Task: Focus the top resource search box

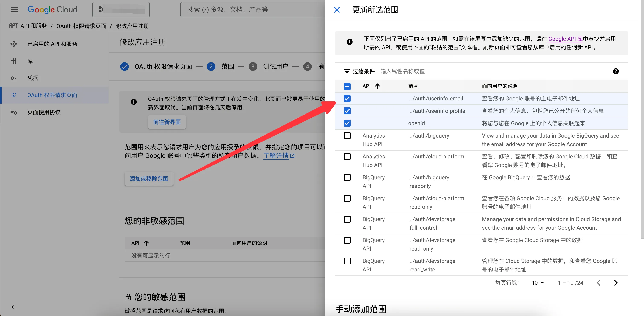Action: click(x=252, y=10)
